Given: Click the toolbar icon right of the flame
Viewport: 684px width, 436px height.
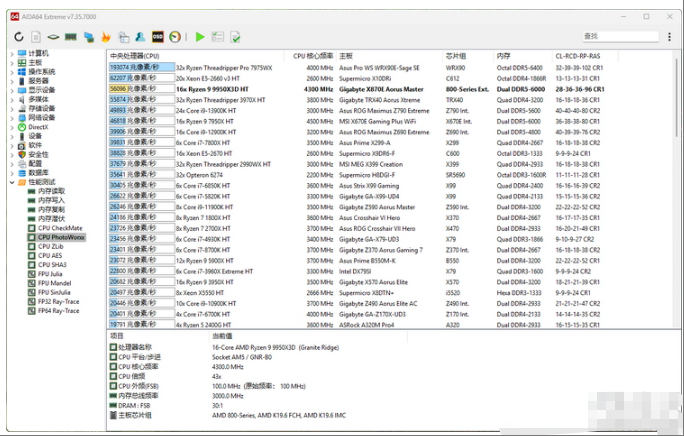Looking at the screenshot, I should 124,37.
